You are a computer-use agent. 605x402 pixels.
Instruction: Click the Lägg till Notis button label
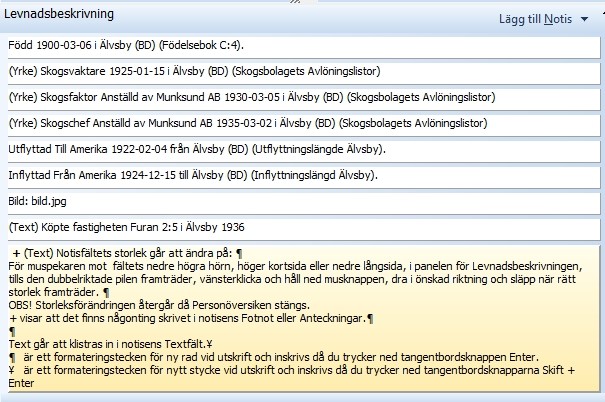535,19
